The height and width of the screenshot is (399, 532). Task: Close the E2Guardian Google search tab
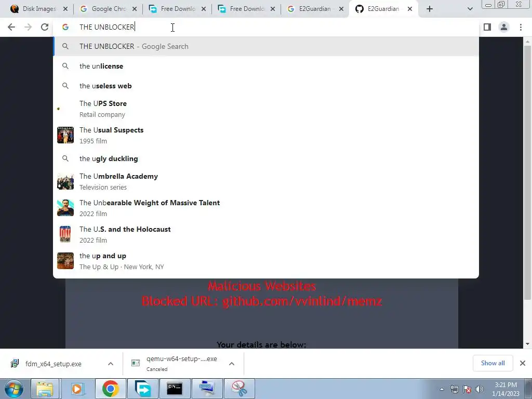point(342,9)
